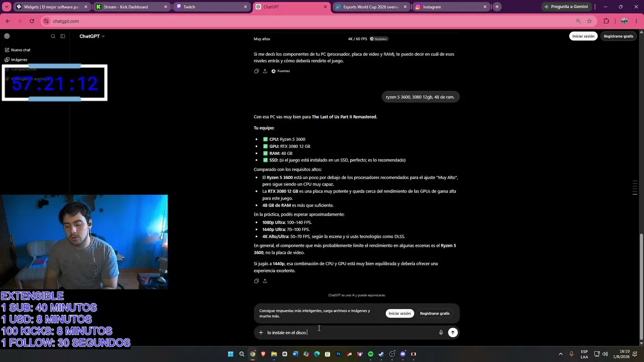
Task: Open File Explorer from the taskbar
Action: [x=274, y=354]
